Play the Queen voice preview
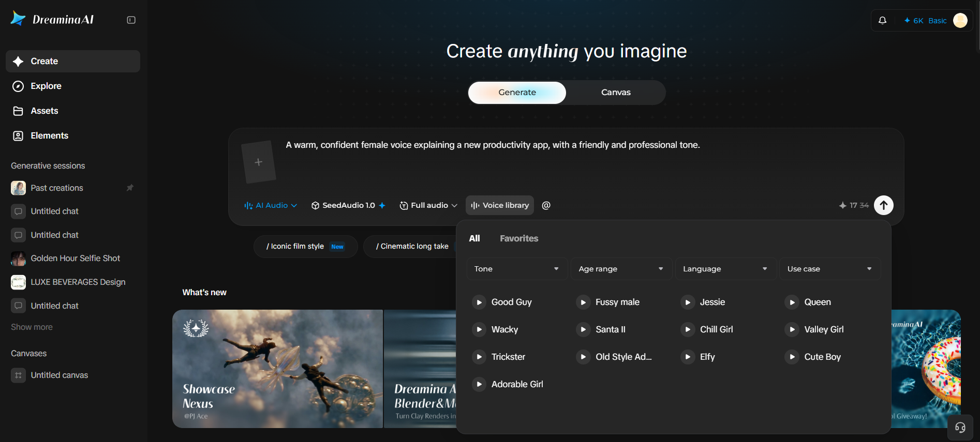Image resolution: width=980 pixels, height=442 pixels. pos(792,302)
